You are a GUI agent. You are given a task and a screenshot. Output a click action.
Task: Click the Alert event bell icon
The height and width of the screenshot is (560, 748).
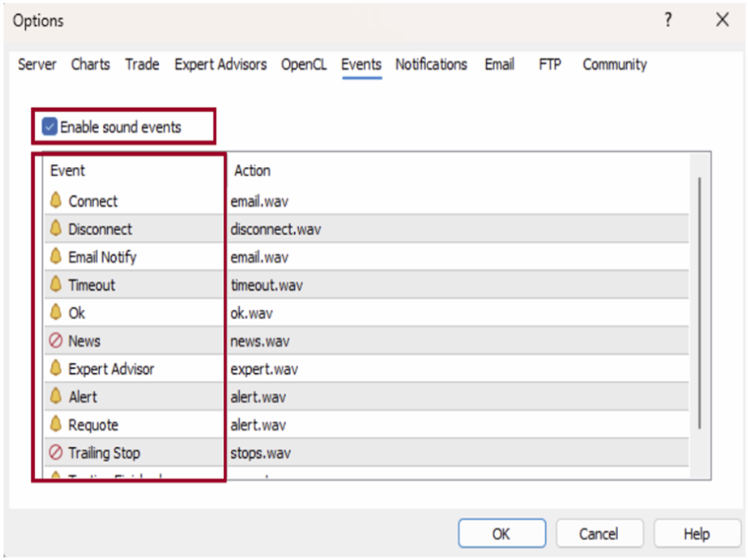(56, 396)
